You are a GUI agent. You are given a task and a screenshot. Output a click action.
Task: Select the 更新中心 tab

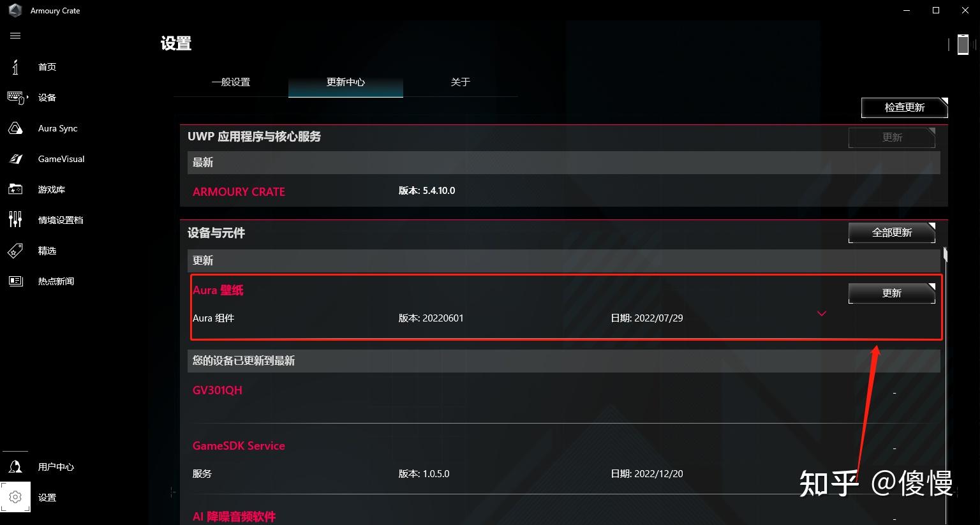pos(346,82)
